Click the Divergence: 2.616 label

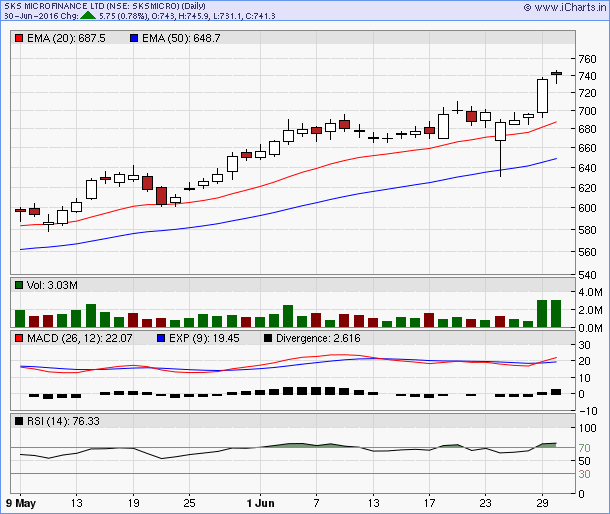click(x=318, y=338)
